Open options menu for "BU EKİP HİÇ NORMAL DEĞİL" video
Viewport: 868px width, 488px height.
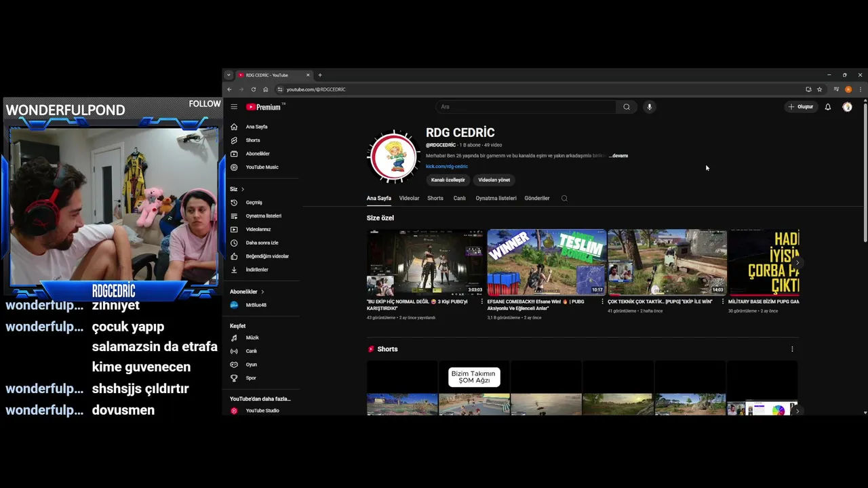click(482, 302)
